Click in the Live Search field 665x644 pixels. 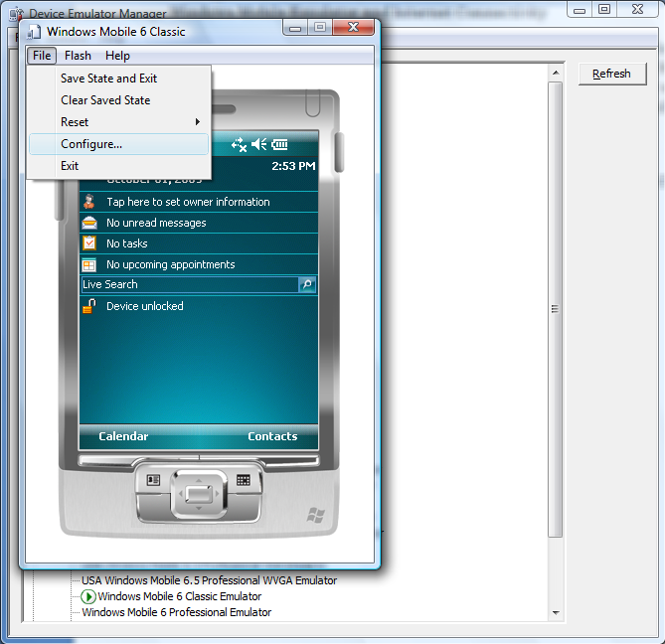(x=190, y=284)
